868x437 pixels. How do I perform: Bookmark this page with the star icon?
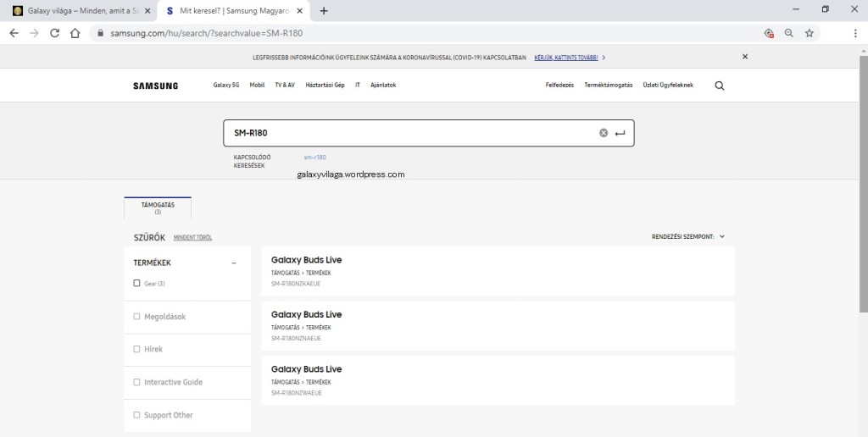point(810,33)
